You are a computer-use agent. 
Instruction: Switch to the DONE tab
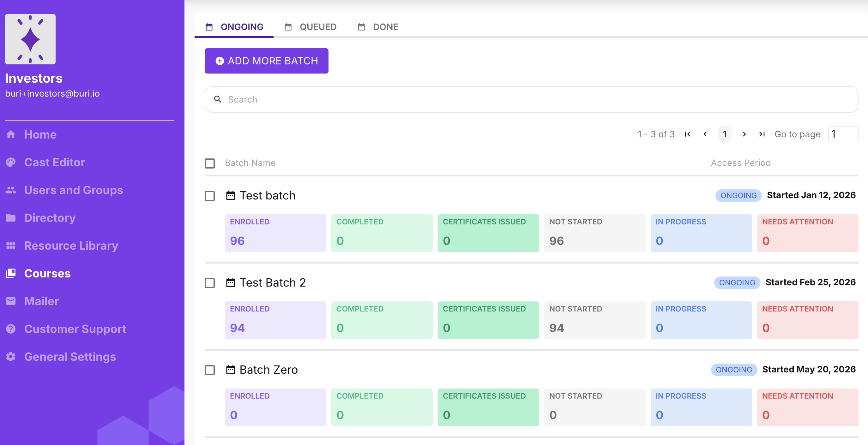(378, 27)
